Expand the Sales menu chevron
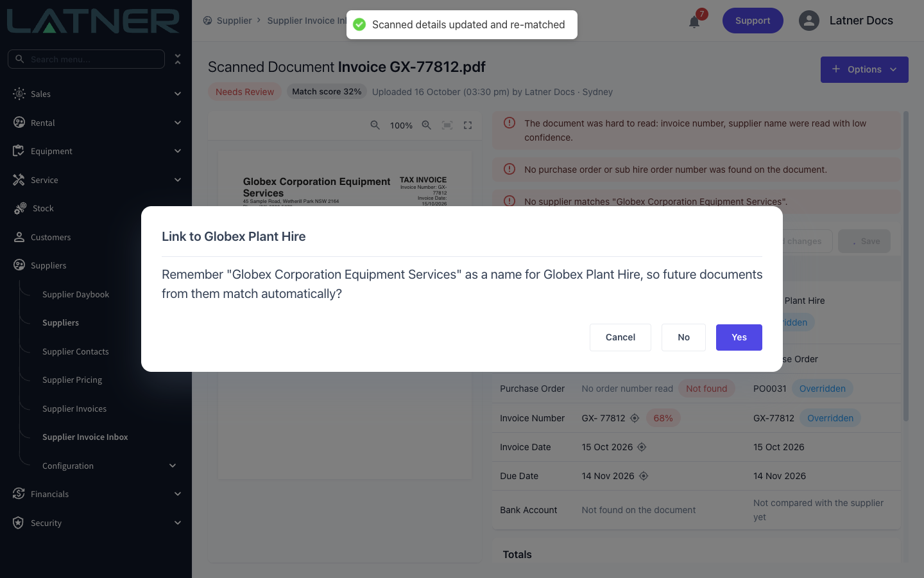924x578 pixels. (x=178, y=94)
